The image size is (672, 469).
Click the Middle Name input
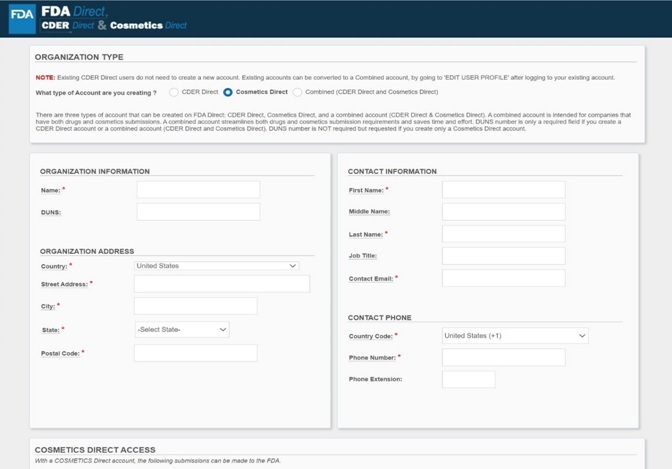tap(503, 212)
